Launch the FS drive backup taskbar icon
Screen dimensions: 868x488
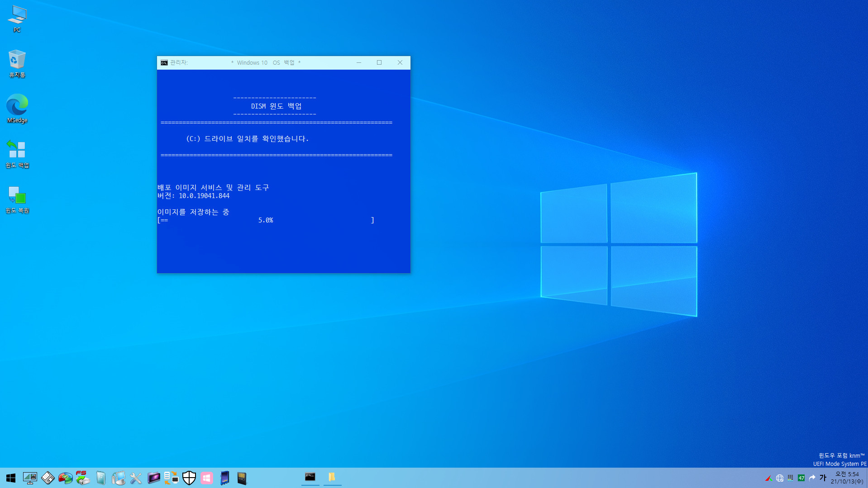(83, 478)
